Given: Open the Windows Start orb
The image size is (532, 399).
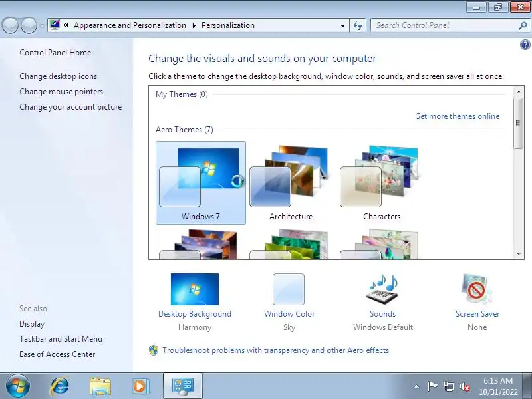Looking at the screenshot, I should click(18, 386).
